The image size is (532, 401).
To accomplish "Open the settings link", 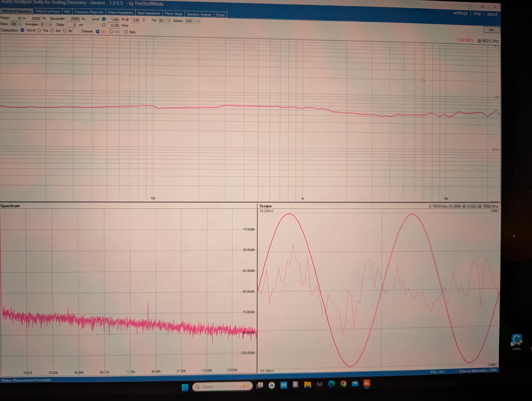I will tap(460, 13).
